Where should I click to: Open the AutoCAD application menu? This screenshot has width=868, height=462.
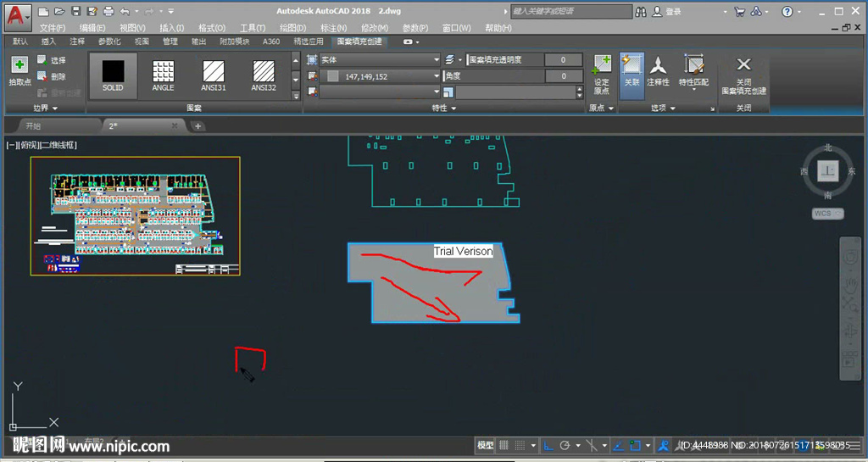coord(17,17)
